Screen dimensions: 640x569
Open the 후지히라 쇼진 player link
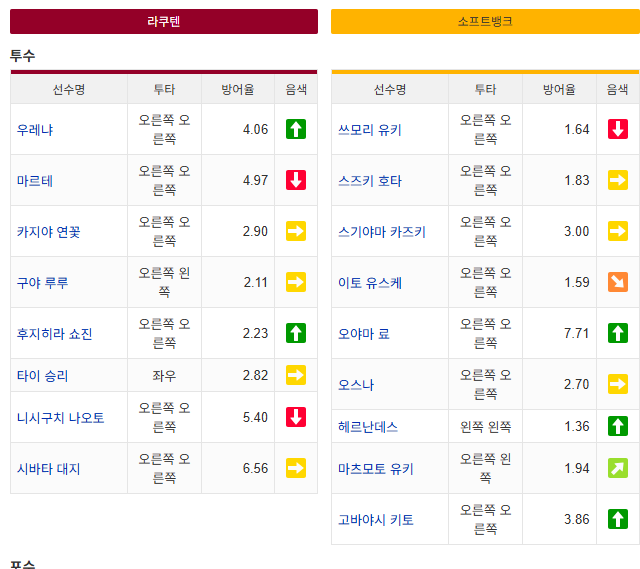tap(55, 334)
